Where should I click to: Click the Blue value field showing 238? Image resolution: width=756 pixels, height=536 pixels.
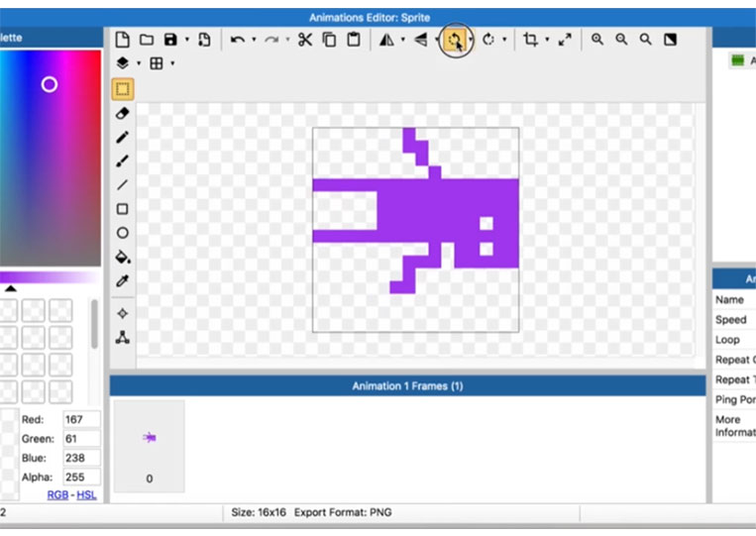click(x=81, y=458)
